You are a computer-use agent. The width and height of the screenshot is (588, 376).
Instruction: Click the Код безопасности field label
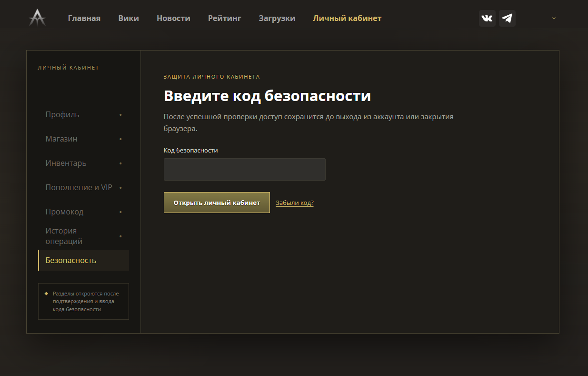[x=191, y=150]
